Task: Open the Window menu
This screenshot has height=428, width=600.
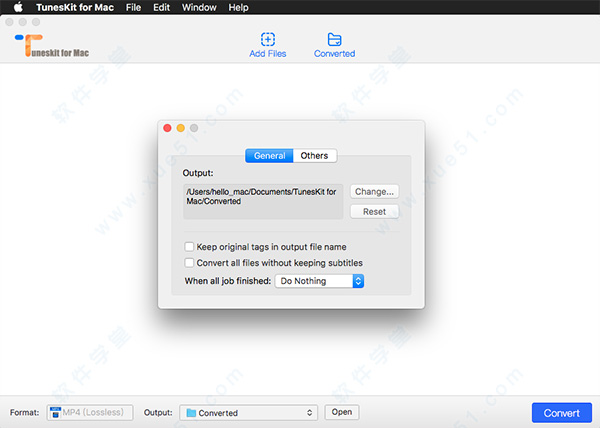Action: click(199, 7)
